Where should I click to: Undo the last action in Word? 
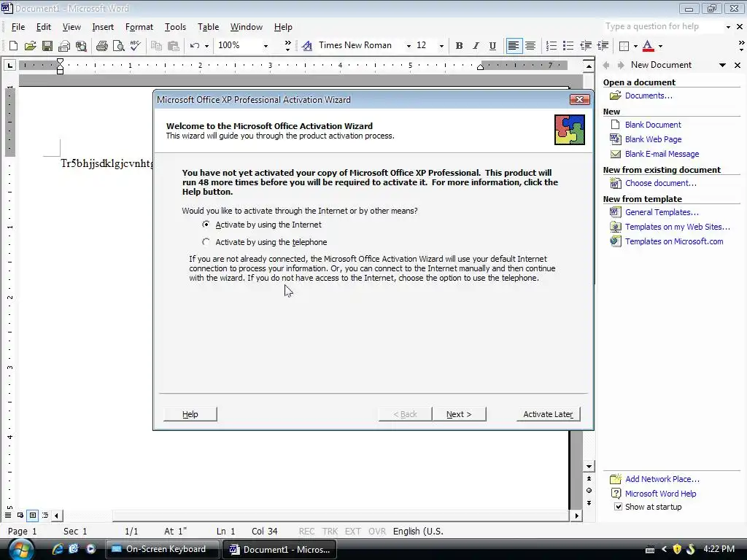194,46
